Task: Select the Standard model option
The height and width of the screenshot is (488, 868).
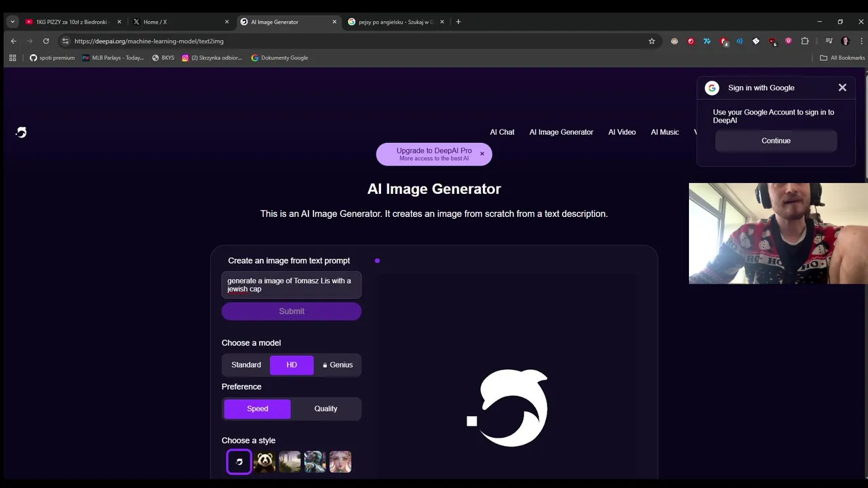Action: click(246, 365)
